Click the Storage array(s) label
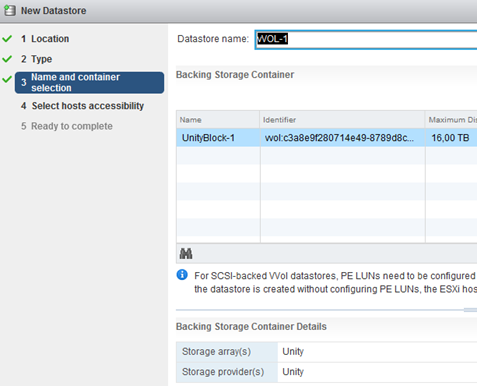477x386 pixels. point(216,352)
